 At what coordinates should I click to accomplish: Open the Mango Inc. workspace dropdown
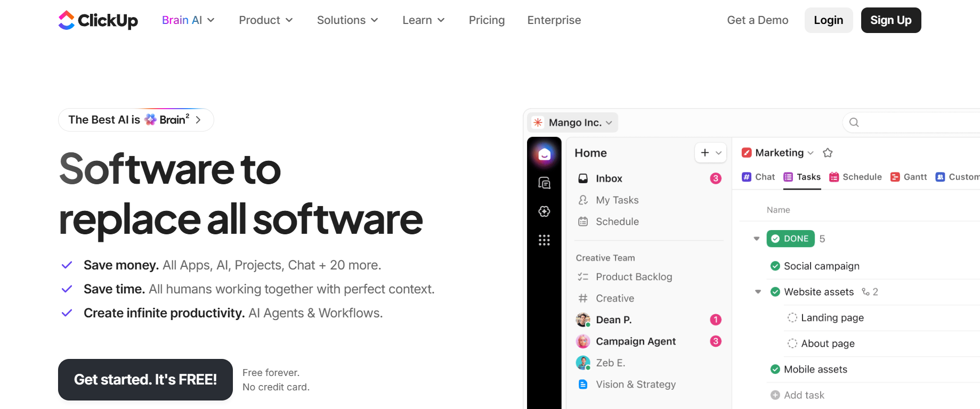573,122
